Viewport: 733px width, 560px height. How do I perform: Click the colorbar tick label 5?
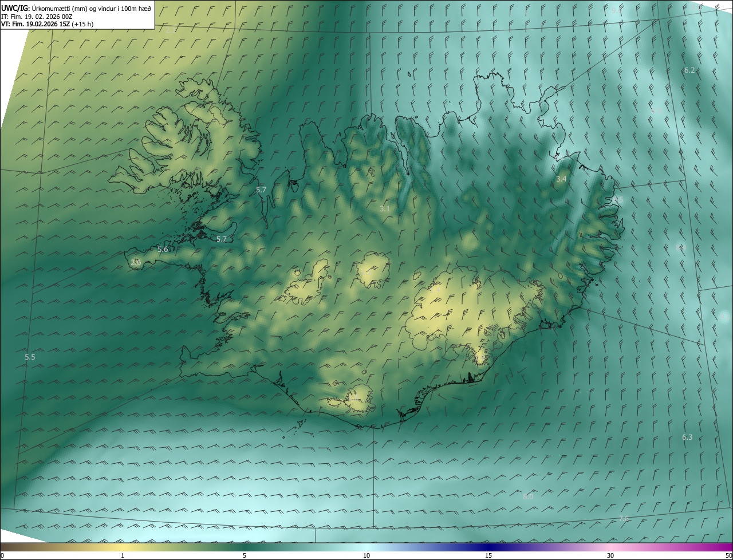245,556
